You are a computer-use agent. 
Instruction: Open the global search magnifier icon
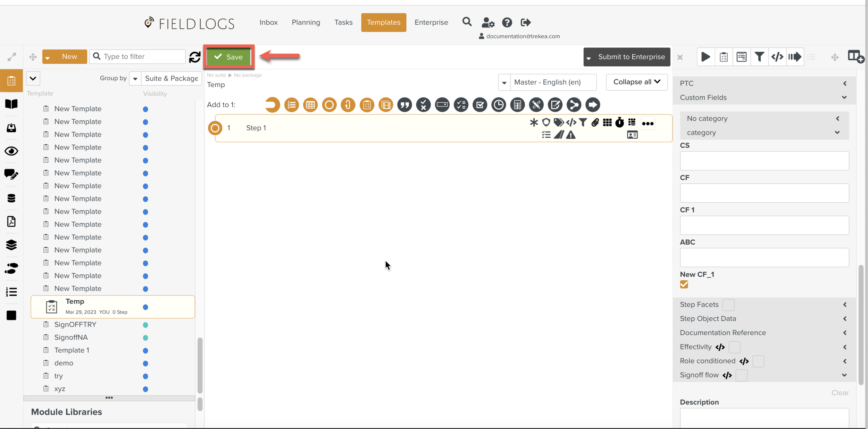click(467, 22)
